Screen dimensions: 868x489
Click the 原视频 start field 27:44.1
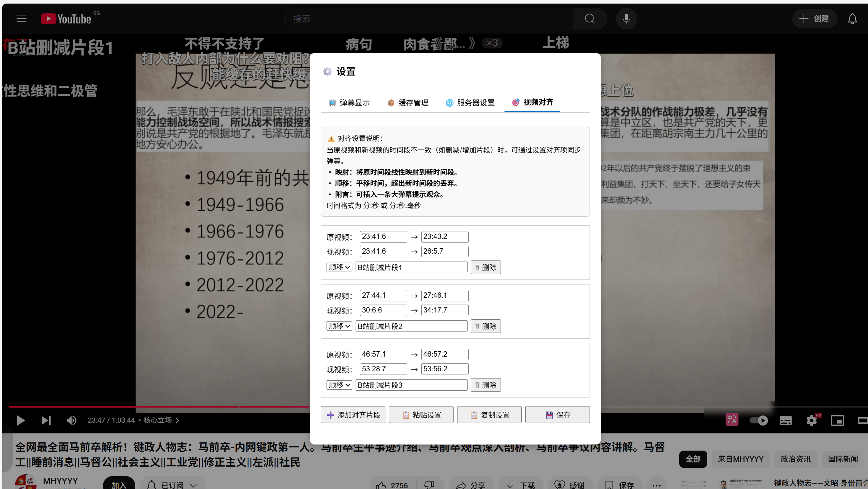pos(383,295)
